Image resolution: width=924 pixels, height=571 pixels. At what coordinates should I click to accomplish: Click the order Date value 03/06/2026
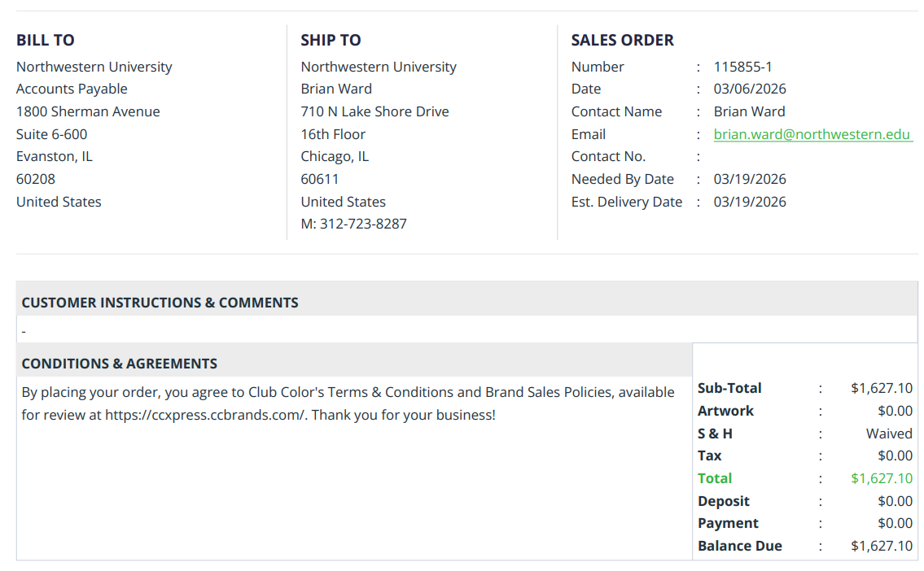tap(750, 89)
